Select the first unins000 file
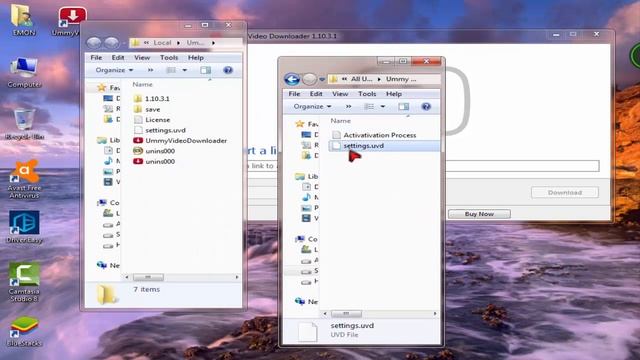The image size is (640, 360). point(154,151)
